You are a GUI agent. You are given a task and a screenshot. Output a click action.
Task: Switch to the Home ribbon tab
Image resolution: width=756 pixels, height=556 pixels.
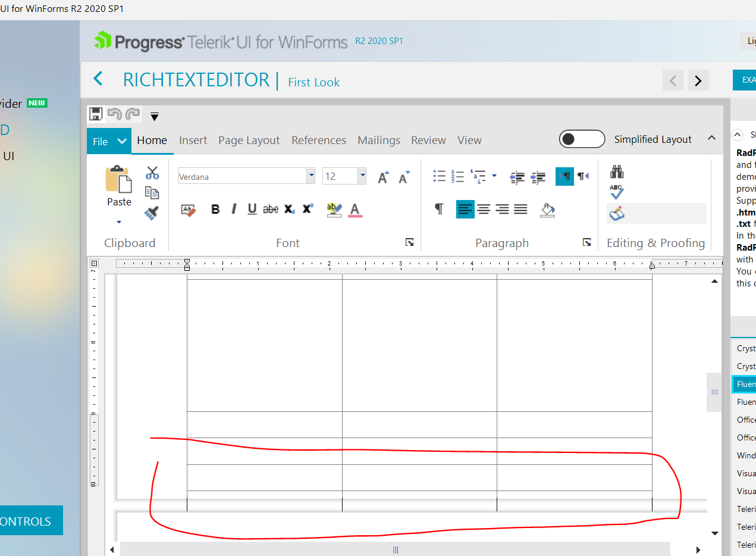point(152,140)
